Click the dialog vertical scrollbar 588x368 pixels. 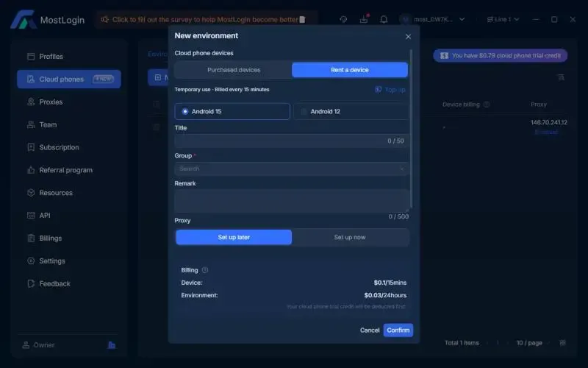(x=411, y=128)
